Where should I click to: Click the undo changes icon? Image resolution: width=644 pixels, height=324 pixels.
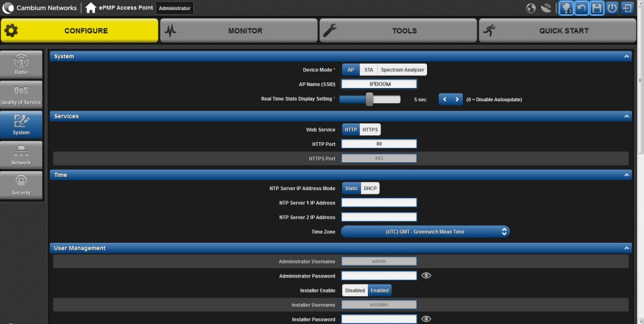tap(582, 8)
